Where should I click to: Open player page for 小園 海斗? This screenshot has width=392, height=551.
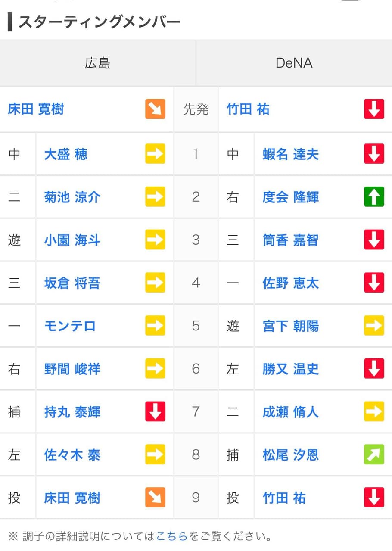click(72, 240)
